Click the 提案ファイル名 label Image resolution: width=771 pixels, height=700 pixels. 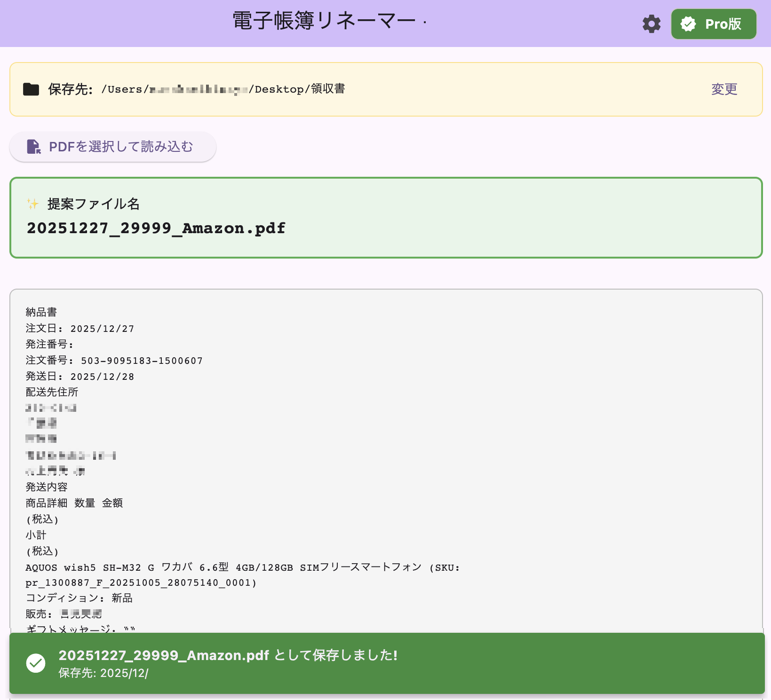94,204
